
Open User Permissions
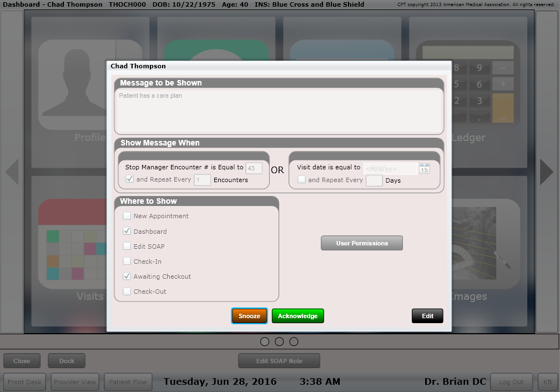(x=361, y=243)
